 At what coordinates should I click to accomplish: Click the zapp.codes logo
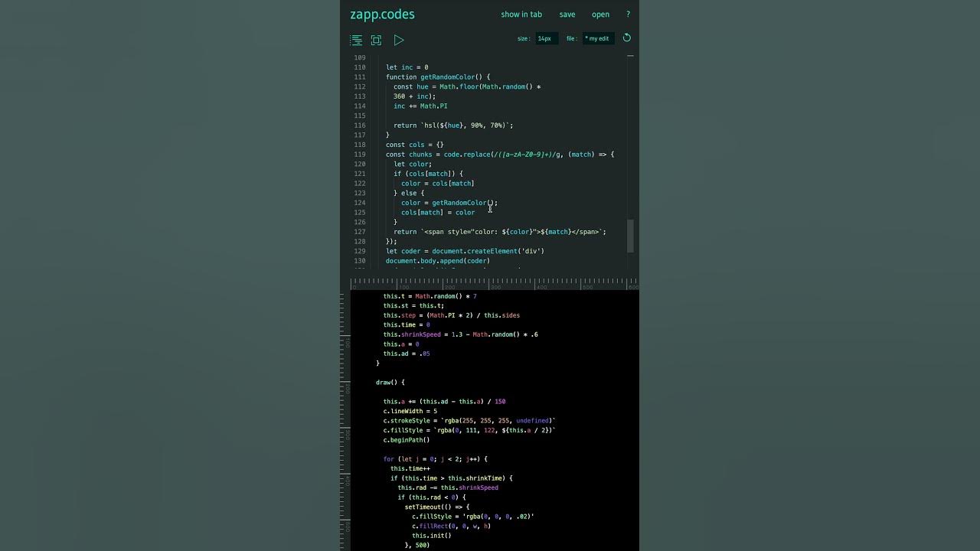point(382,15)
